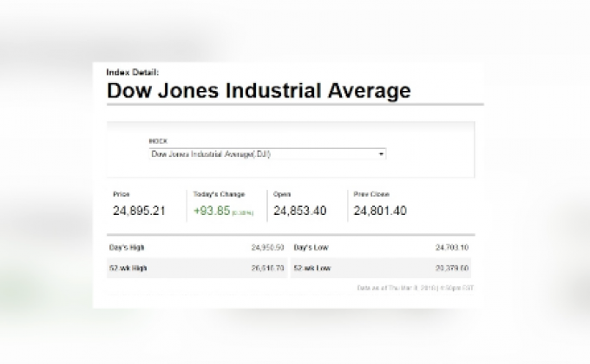Click the 52 wk High row label
Image resolution: width=590 pixels, height=364 pixels.
pyautogui.click(x=128, y=268)
